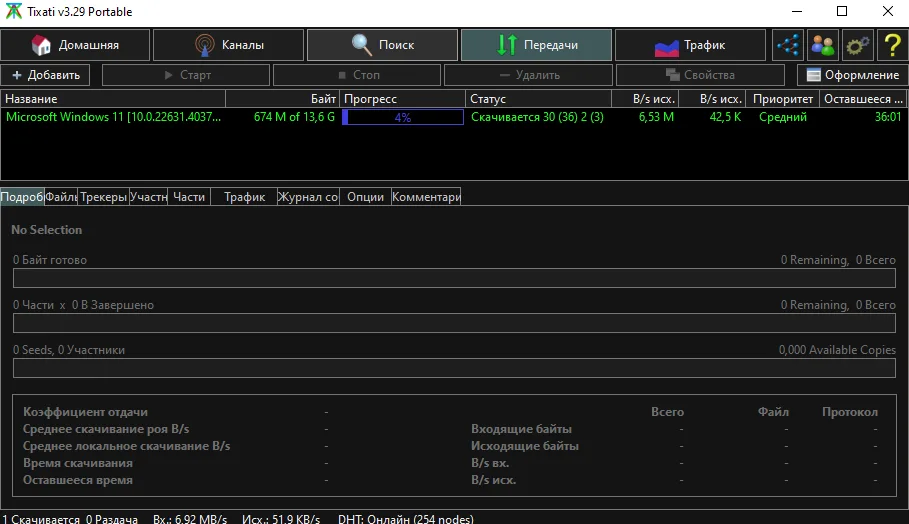The width and height of the screenshot is (909, 524).
Task: Sort by the Приоритет column header
Action: click(783, 99)
